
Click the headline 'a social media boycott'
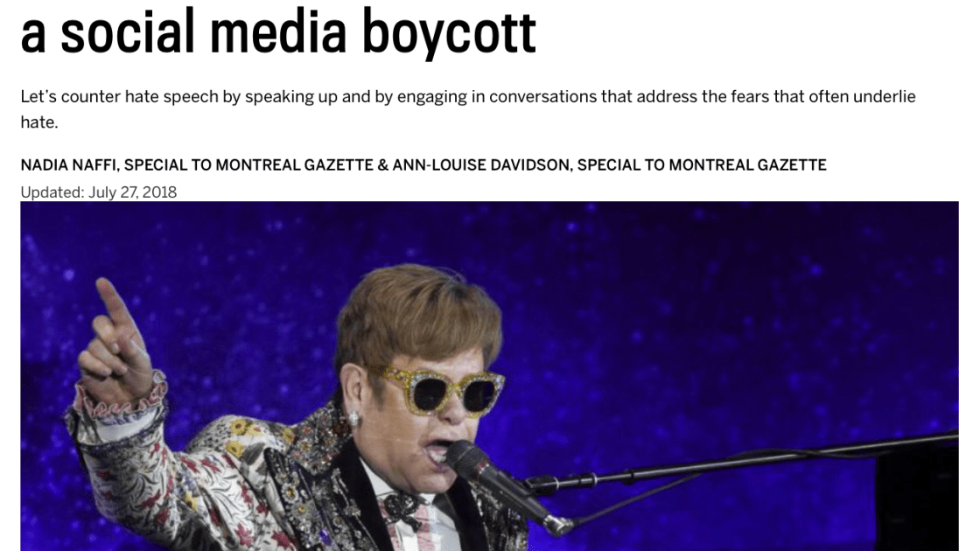click(278, 31)
